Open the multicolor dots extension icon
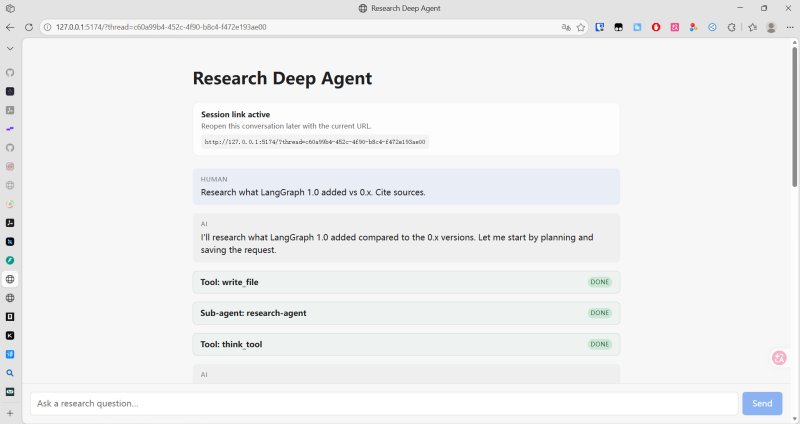 693,27
